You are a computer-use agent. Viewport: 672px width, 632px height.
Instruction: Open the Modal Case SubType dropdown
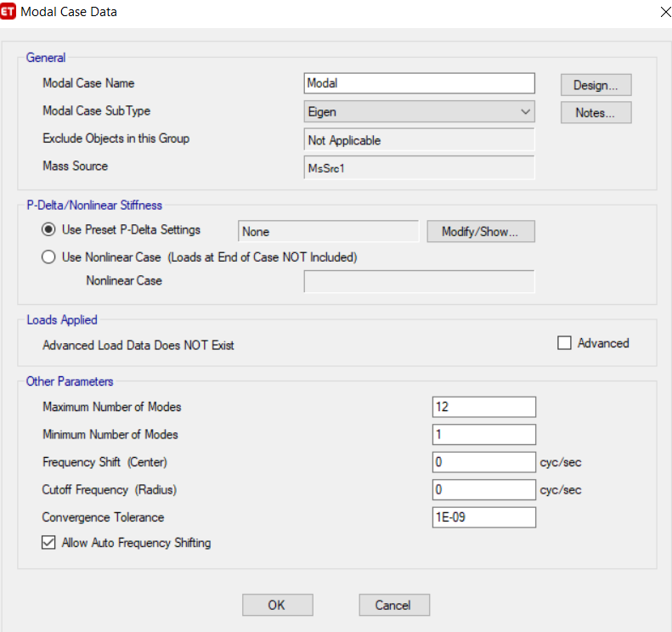click(x=419, y=112)
